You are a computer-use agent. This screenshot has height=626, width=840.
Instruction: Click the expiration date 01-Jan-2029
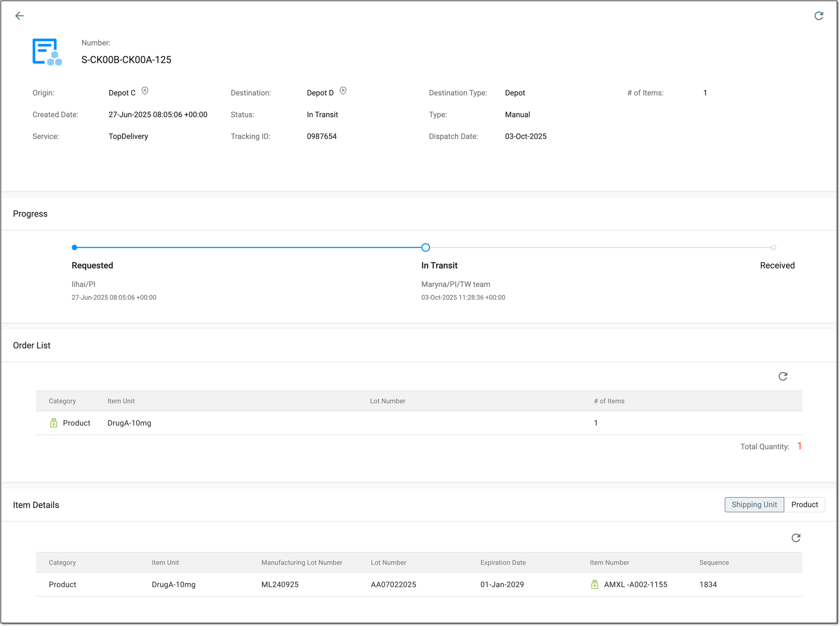coord(502,584)
